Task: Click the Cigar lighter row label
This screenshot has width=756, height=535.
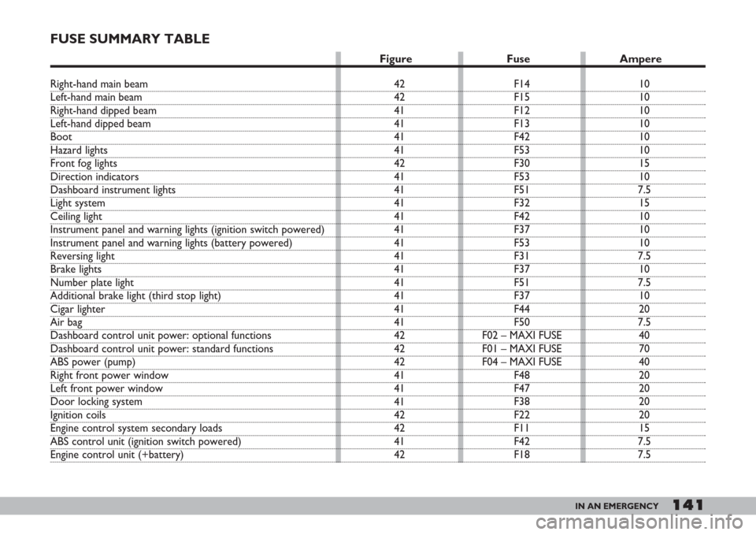Action: point(78,309)
